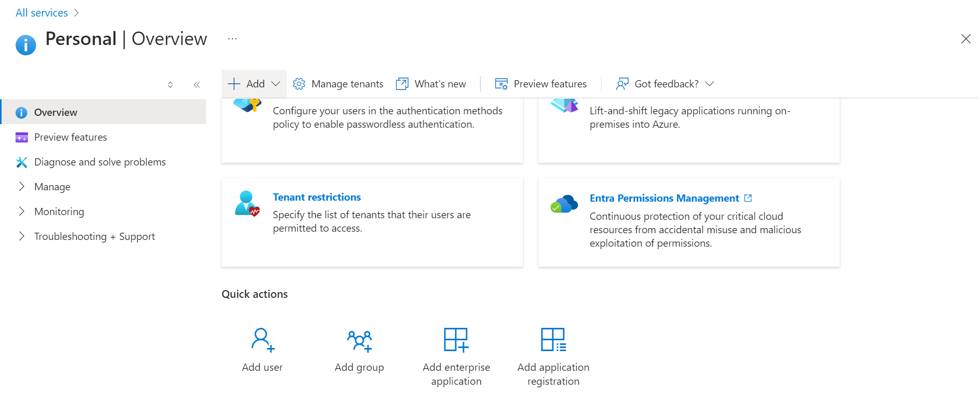
Task: Expand the Troubleshooting + Support section
Action: [22, 236]
